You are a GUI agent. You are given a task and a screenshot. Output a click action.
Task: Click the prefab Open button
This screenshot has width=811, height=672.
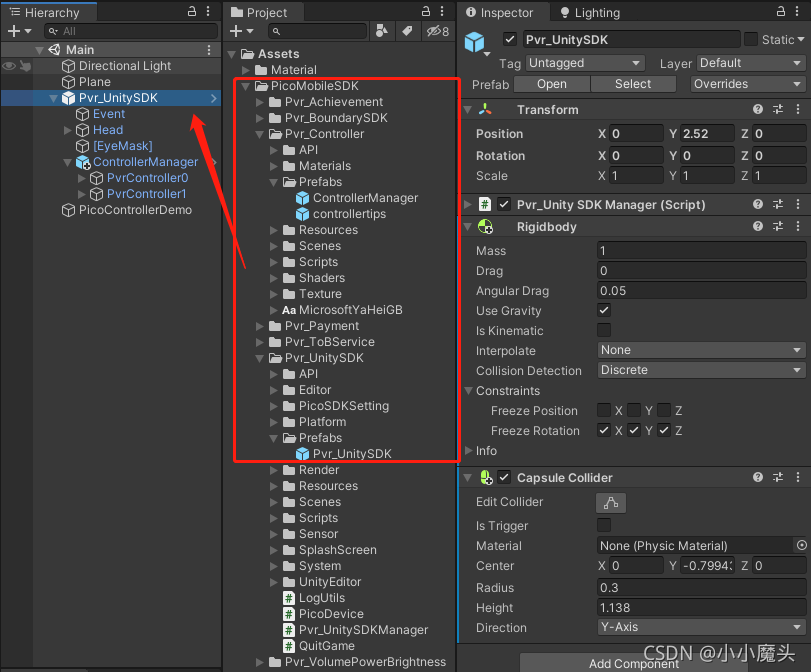pos(552,84)
